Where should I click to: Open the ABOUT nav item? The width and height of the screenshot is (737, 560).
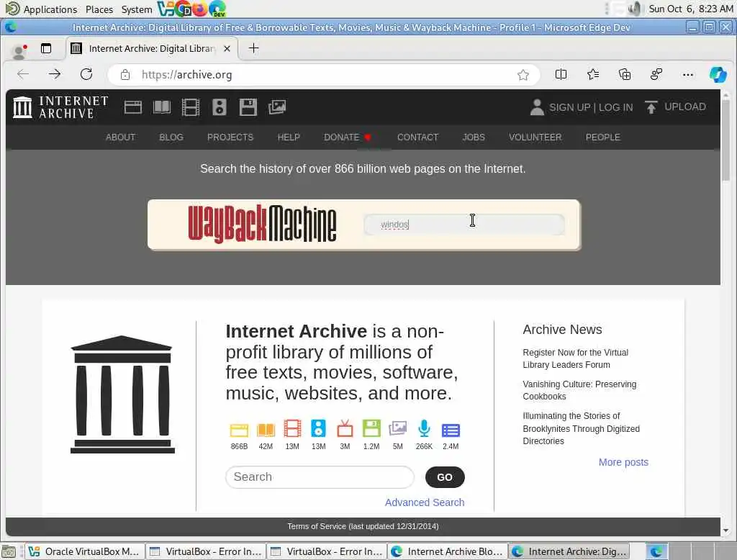tap(120, 137)
